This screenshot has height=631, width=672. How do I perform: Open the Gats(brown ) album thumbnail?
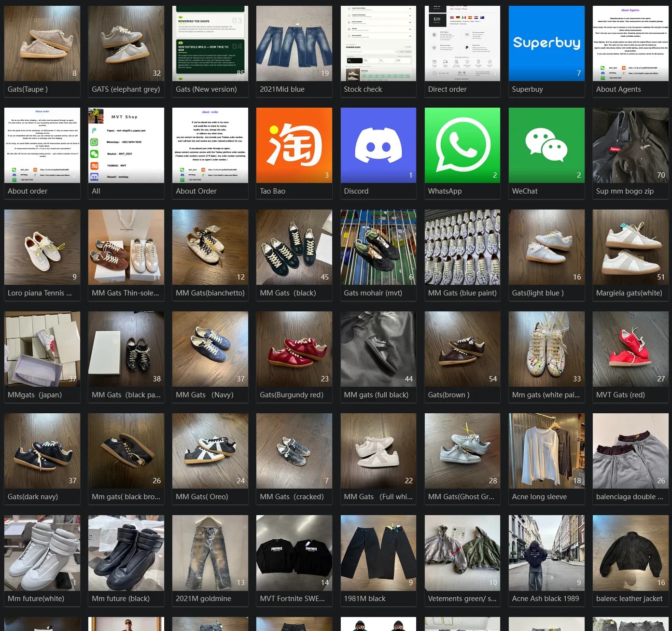coord(462,349)
